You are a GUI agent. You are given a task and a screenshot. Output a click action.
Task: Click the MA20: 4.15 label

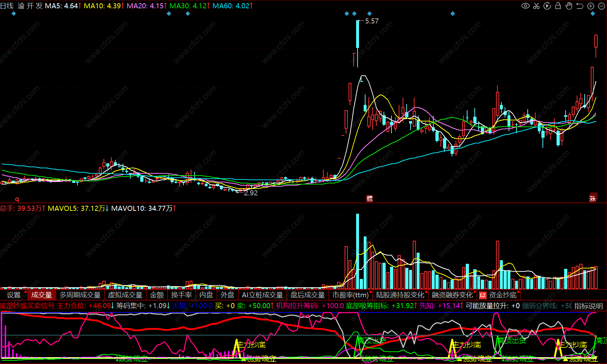point(147,6)
